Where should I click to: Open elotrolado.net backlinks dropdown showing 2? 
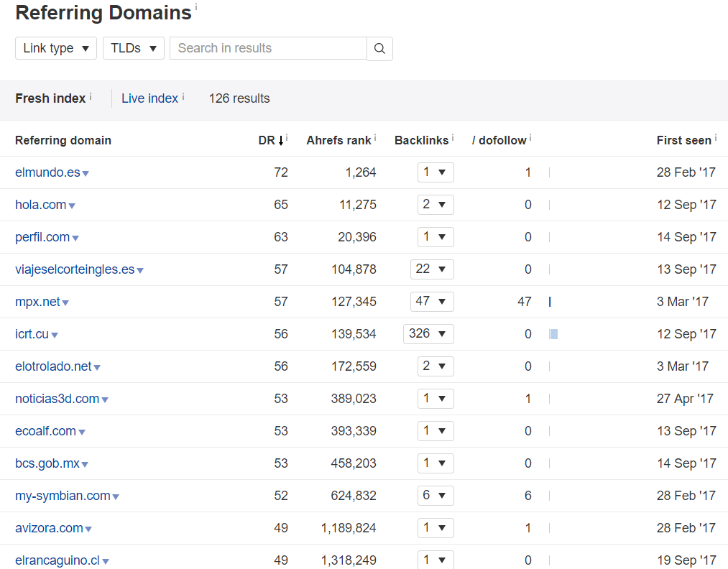[x=436, y=366]
